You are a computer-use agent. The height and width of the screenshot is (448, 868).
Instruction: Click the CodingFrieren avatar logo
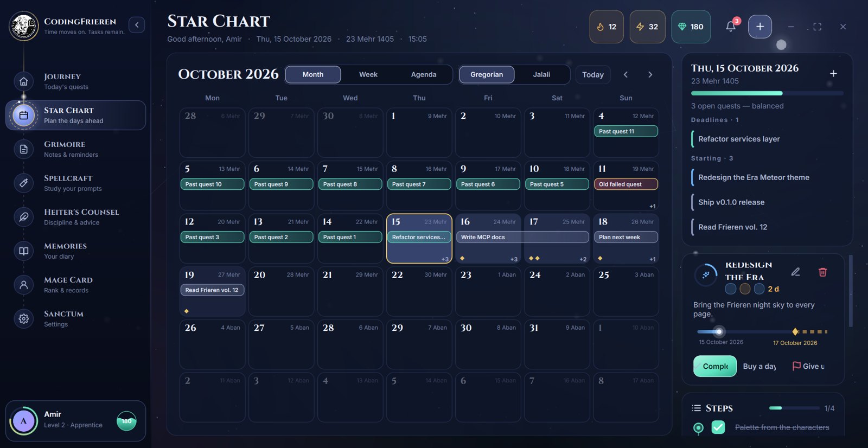24,26
